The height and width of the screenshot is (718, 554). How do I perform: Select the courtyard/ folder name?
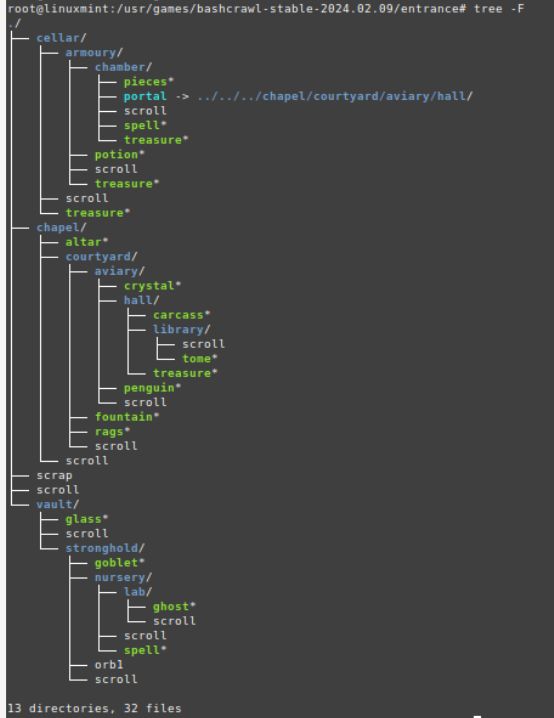tap(101, 257)
